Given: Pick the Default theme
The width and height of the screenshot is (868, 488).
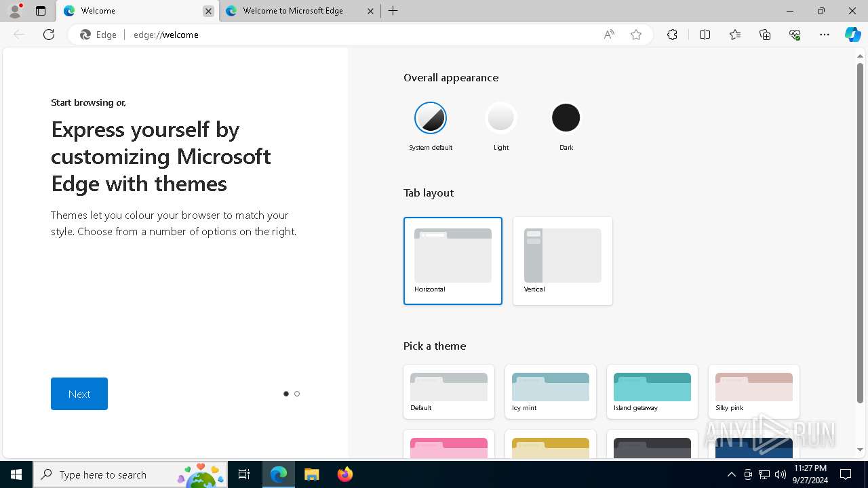Looking at the screenshot, I should pos(449,392).
